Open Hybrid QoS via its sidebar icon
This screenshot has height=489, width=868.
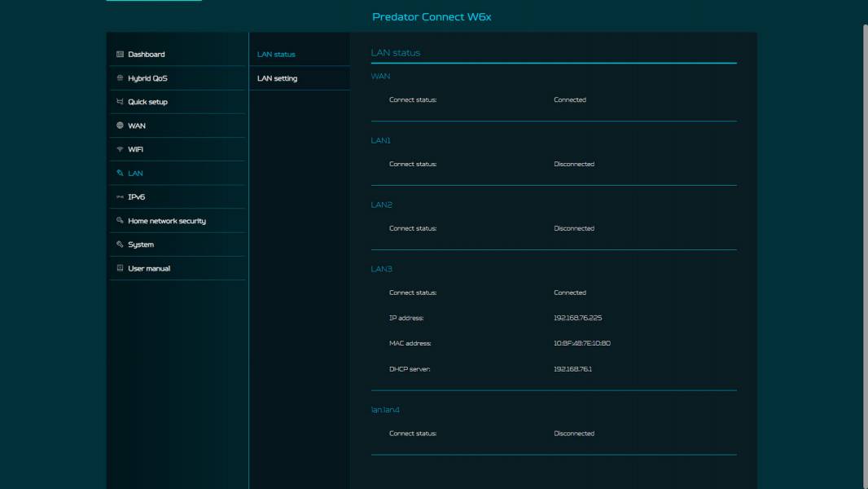121,77
